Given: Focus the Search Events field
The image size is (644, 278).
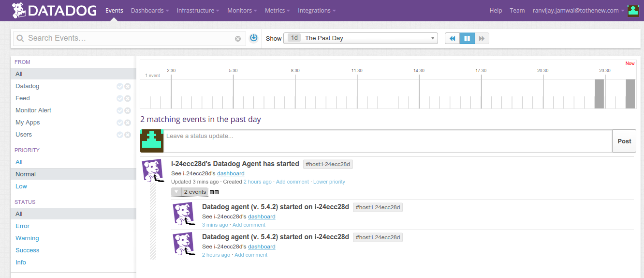Looking at the screenshot, I should click(x=130, y=38).
